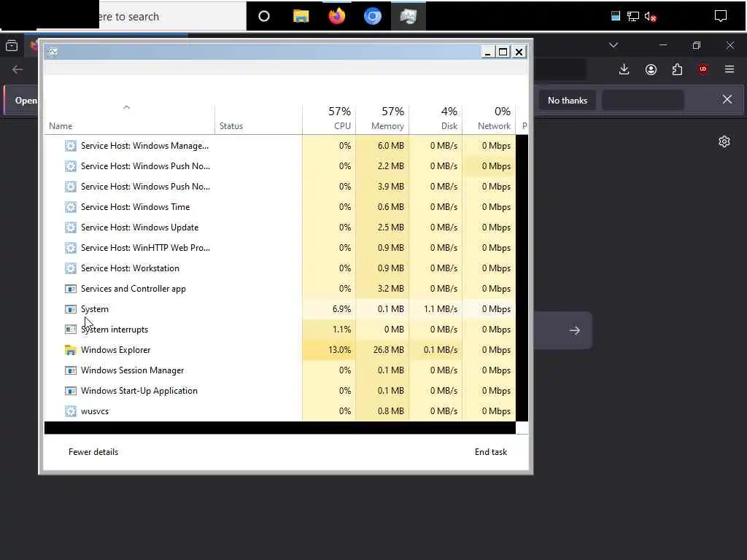Viewport: 747px width, 560px height.
Task: Click Firefox back arrow button
Action: (x=18, y=69)
